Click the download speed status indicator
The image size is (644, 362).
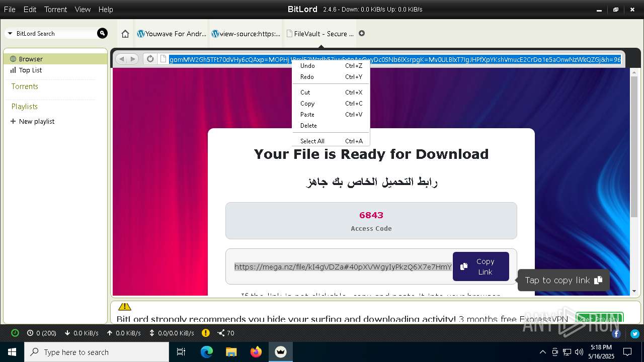coord(81,333)
